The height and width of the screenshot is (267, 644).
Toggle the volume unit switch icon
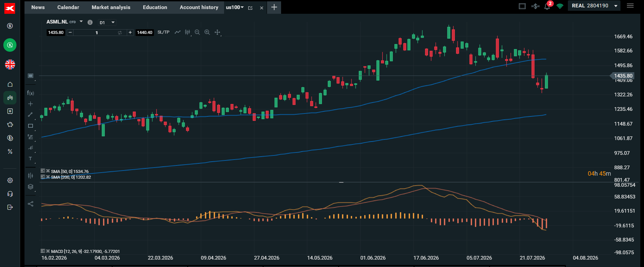click(x=120, y=33)
